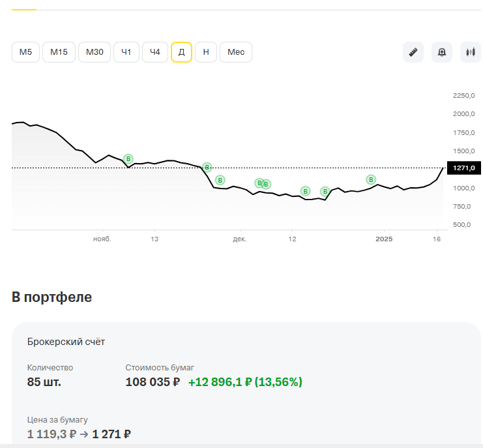483x448 pixels.
Task: Click buy marker sitting on dotted price line
Action: [x=207, y=168]
